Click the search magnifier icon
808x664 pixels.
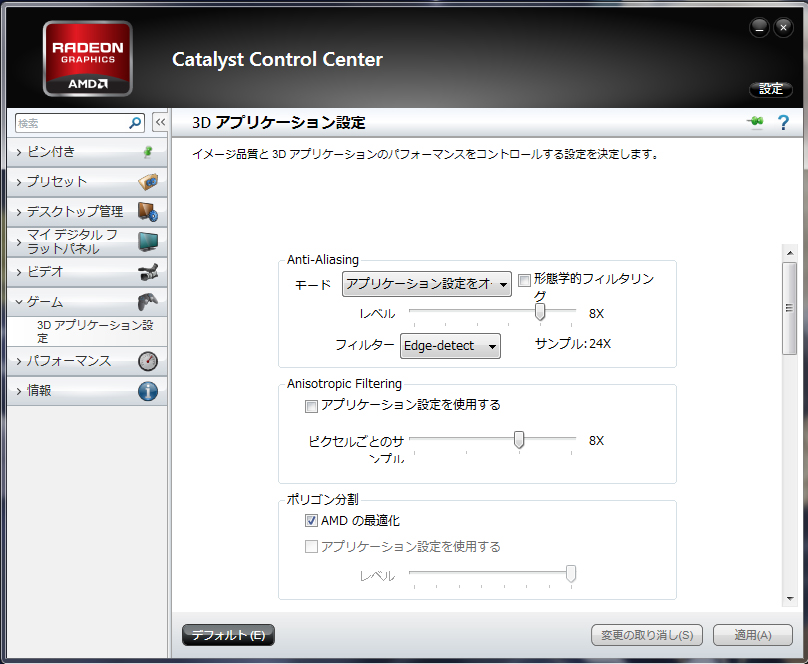pos(135,123)
